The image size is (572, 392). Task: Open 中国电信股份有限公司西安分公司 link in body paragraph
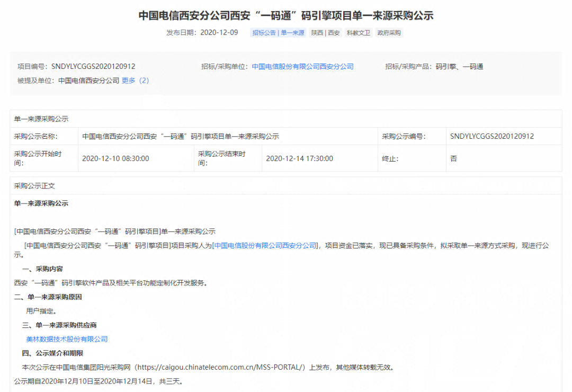pos(265,246)
